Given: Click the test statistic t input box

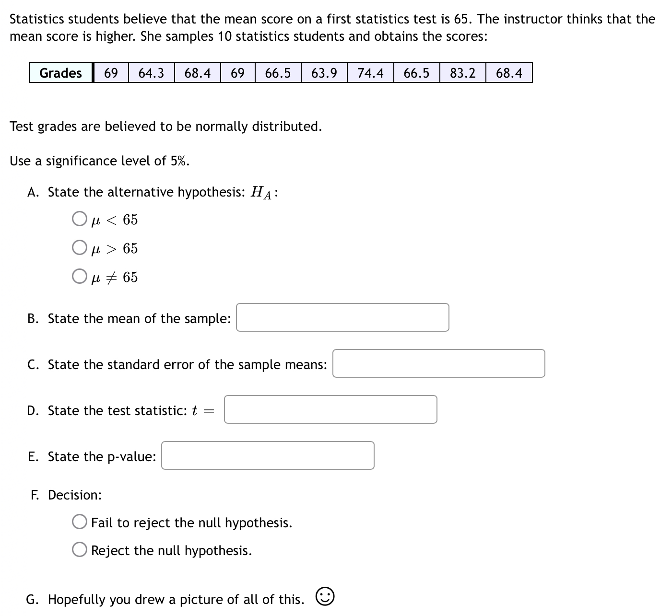Looking at the screenshot, I should pos(330,410).
